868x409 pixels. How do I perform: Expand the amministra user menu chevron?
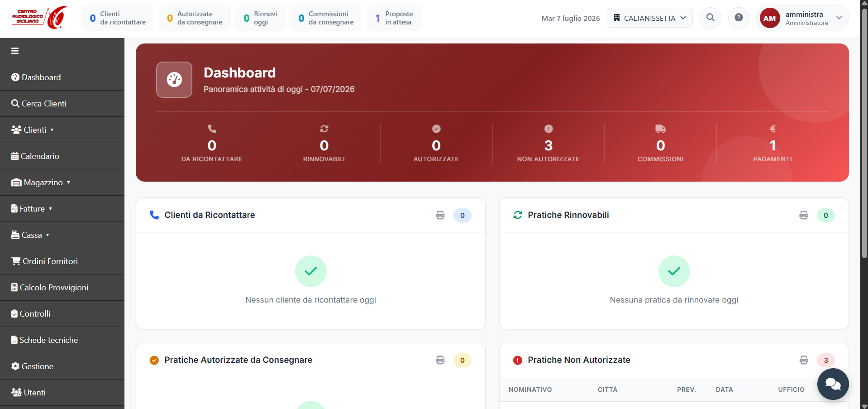tap(839, 18)
